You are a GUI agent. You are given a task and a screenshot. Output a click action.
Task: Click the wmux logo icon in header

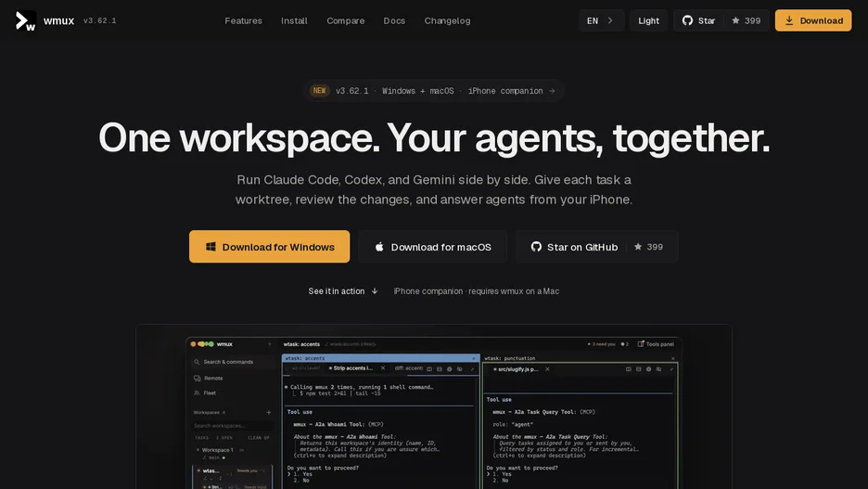(25, 21)
